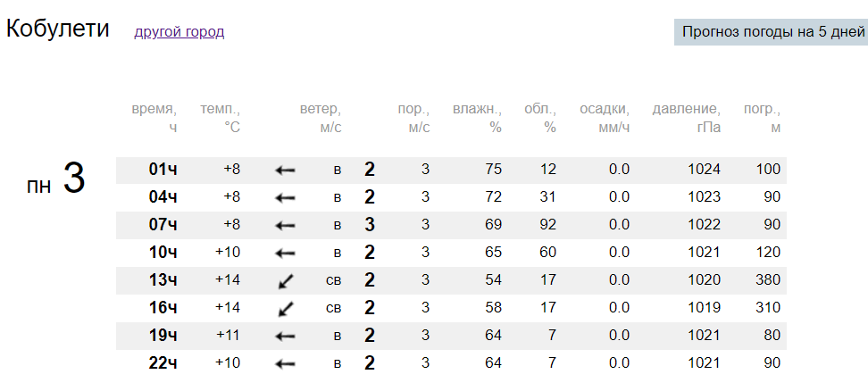The width and height of the screenshot is (868, 391).
Task: Click the northeast wind arrow at 13ч
Action: tap(286, 281)
